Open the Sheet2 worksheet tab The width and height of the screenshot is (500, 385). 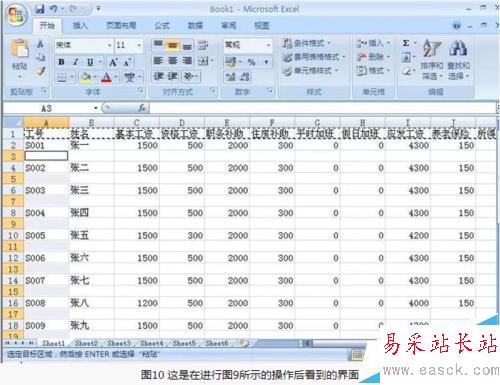tap(86, 343)
